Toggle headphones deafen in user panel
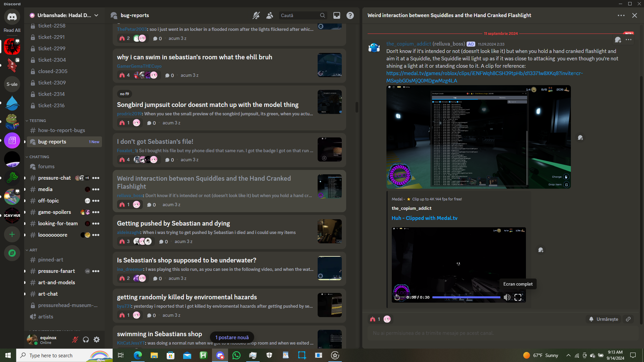 [x=86, y=340]
